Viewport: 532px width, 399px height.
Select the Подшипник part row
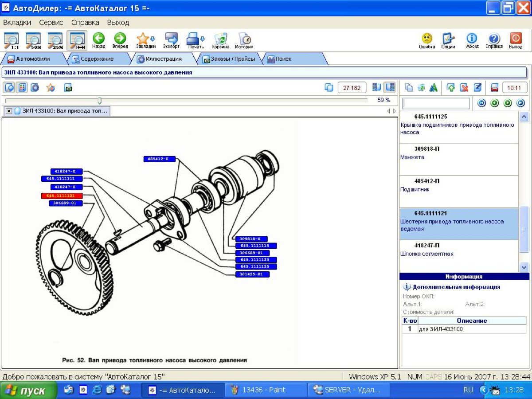(458, 192)
